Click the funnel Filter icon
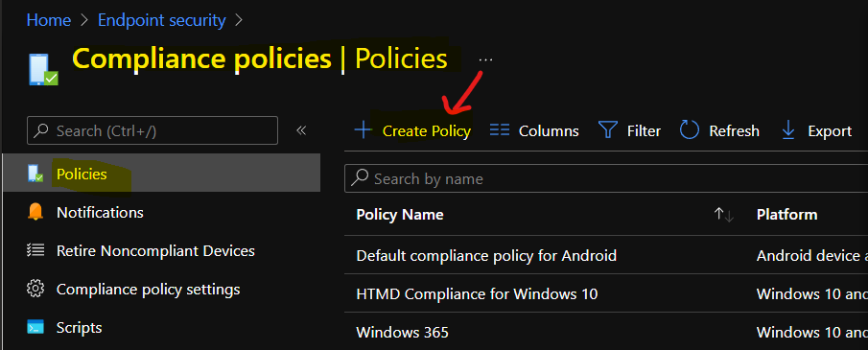The width and height of the screenshot is (868, 350). (x=608, y=130)
